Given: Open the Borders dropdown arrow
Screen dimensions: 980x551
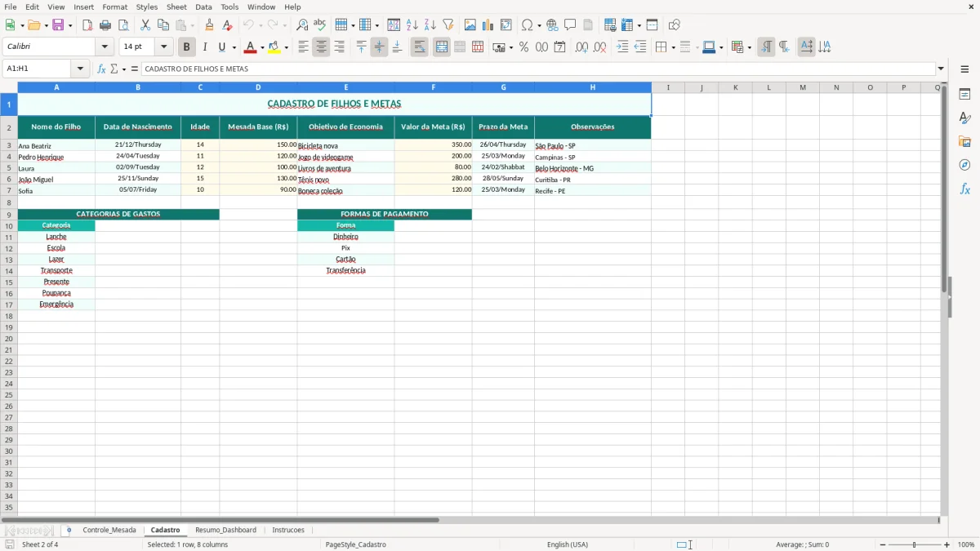Looking at the screenshot, I should pyautogui.click(x=673, y=47).
